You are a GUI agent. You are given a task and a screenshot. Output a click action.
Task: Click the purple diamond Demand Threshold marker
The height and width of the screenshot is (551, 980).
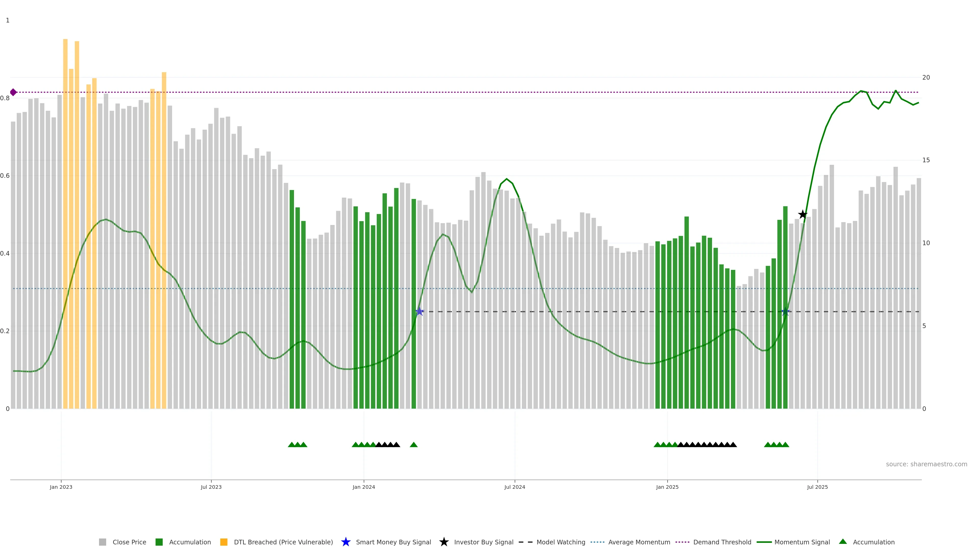[x=13, y=92]
